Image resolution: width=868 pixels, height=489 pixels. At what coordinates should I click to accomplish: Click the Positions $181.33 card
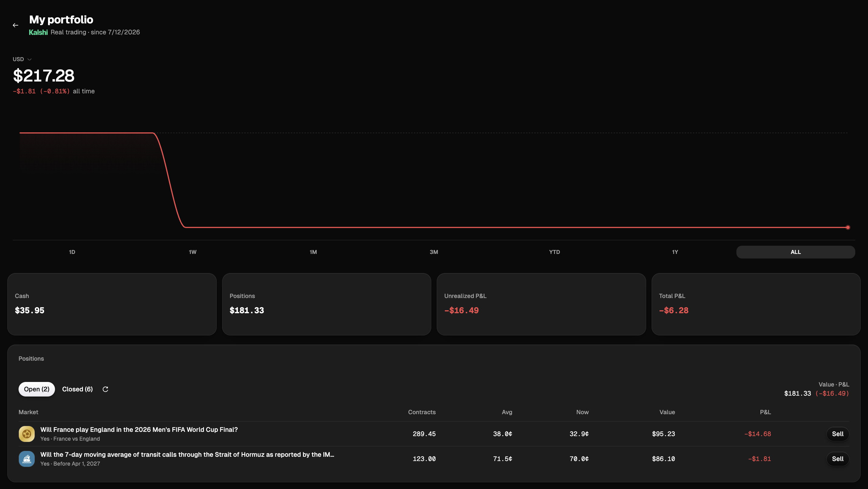pos(326,304)
